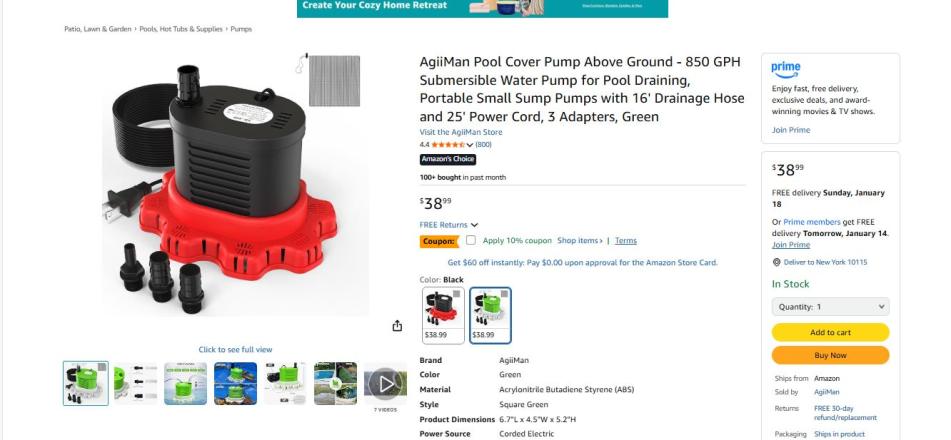Viewport: 951px width, 440px height.
Task: Click the 4.4 star rating icons
Action: coord(448,144)
